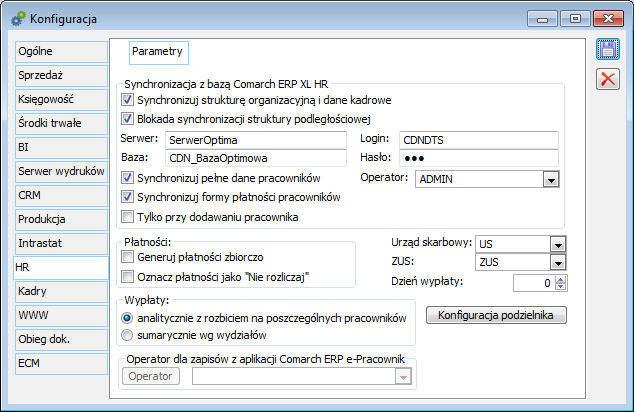Click the Serwer input field
Screen dimensions: 634x412
tap(256, 140)
